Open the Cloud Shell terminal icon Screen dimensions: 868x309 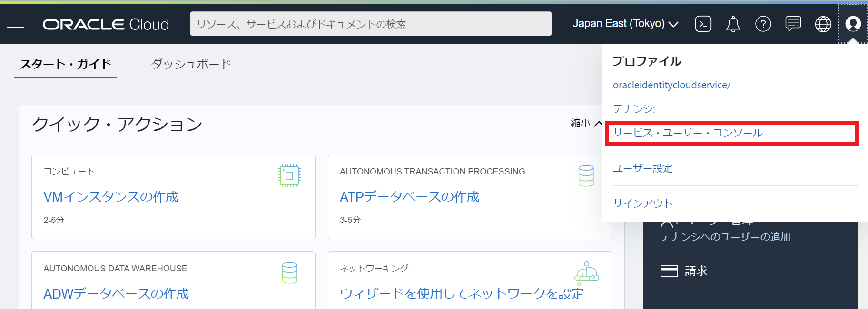click(703, 24)
